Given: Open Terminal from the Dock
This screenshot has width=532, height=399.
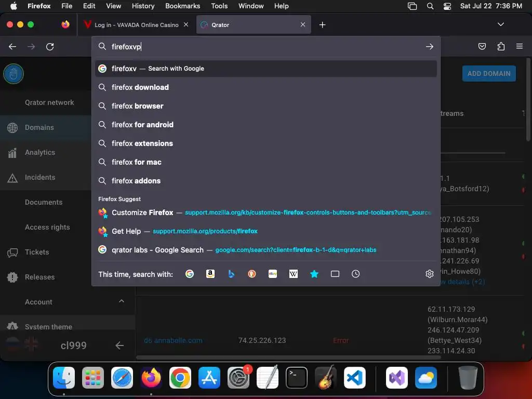Looking at the screenshot, I should [x=297, y=378].
